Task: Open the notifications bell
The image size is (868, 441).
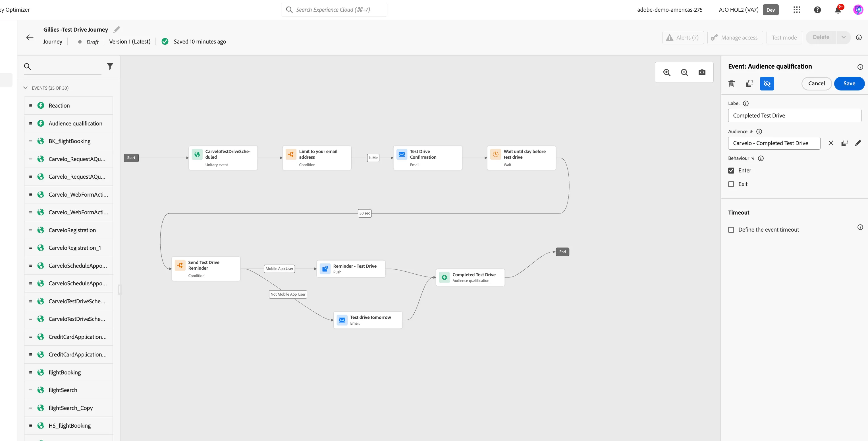Action: [x=838, y=10]
